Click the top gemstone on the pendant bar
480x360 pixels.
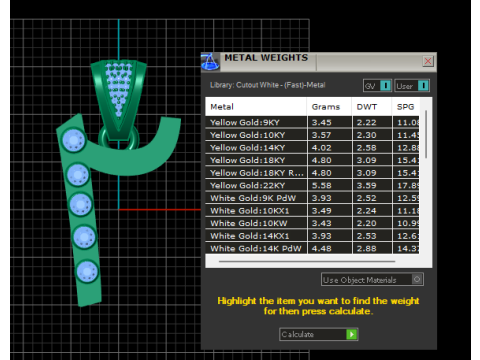click(x=73, y=140)
